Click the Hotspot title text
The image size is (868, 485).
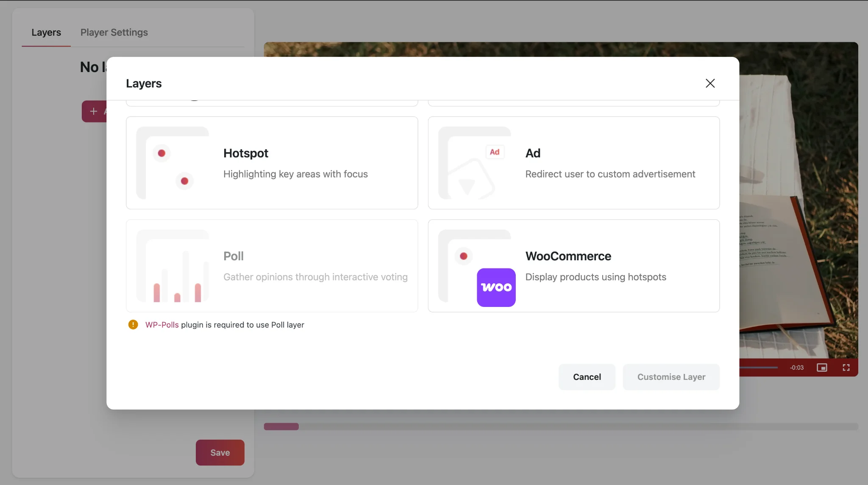(x=246, y=153)
